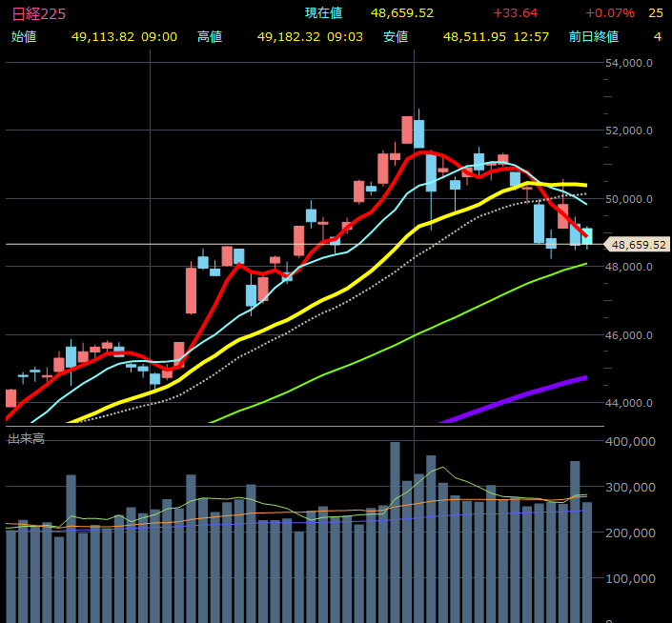
Task: Select the 49,182.32 high price value
Action: click(x=290, y=37)
